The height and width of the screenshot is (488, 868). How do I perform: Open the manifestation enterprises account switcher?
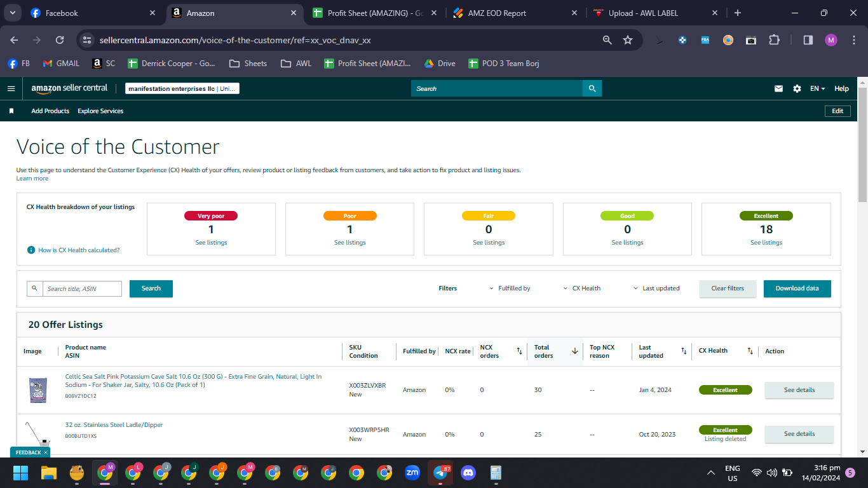point(182,89)
